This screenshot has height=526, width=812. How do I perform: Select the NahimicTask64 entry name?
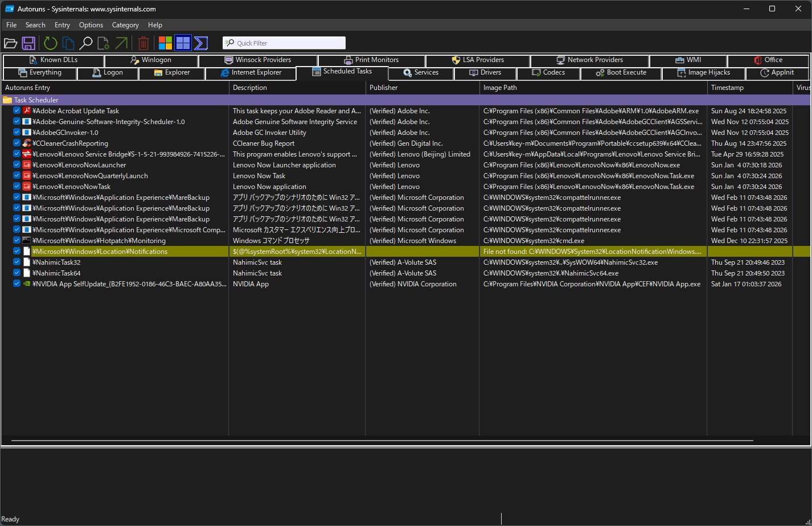coord(56,273)
